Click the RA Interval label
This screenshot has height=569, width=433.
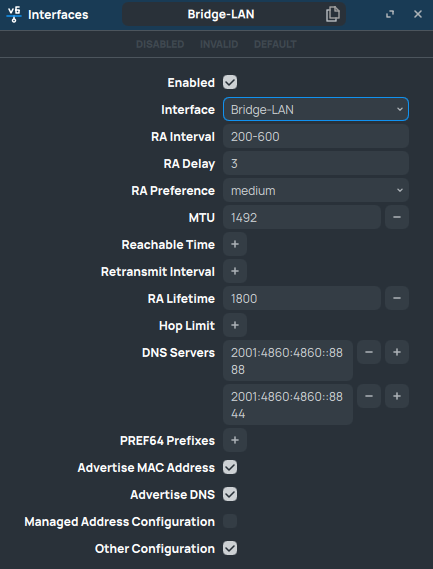click(x=183, y=137)
